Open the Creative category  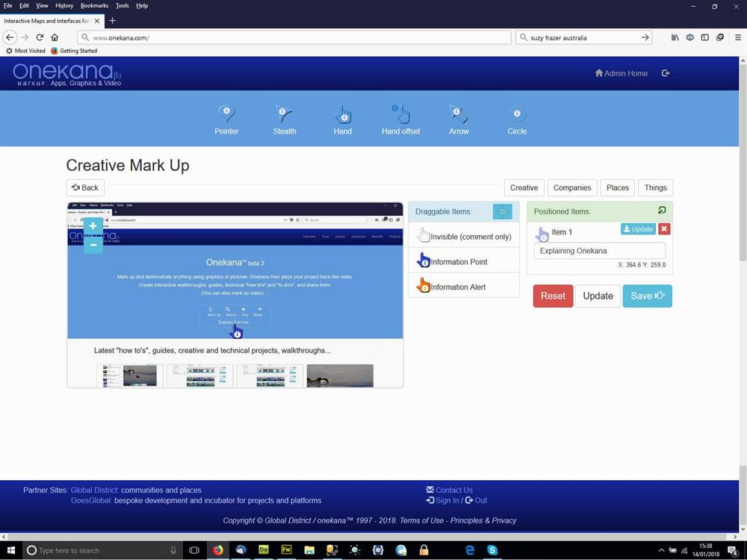524,187
